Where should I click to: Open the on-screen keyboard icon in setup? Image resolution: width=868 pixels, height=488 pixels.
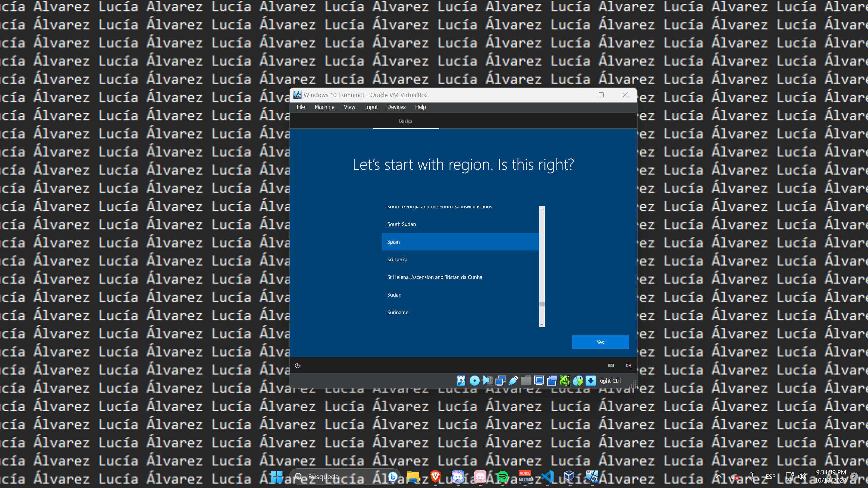(x=611, y=365)
